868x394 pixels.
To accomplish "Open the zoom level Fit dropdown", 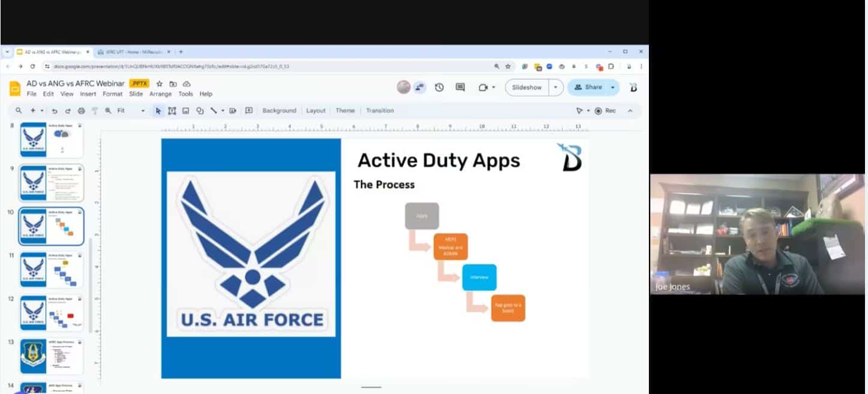I will click(142, 111).
